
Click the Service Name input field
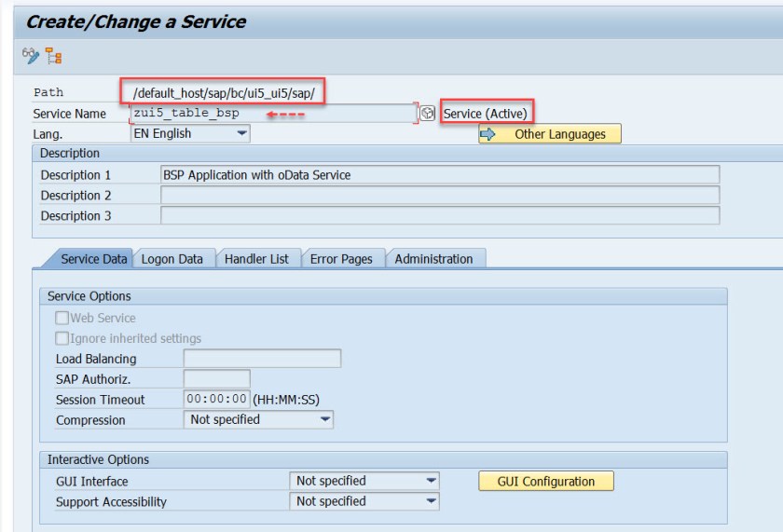coord(272,114)
